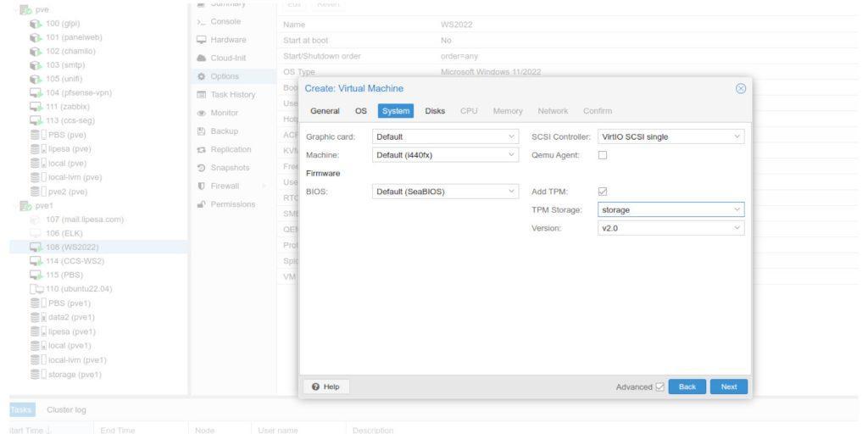Image resolution: width=868 pixels, height=434 pixels.
Task: Select the System tab
Action: (x=396, y=111)
